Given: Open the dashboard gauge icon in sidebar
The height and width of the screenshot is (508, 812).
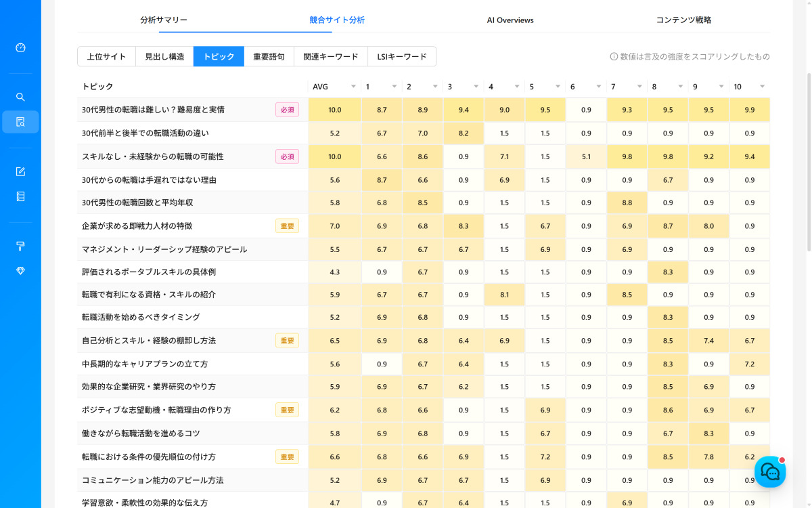Looking at the screenshot, I should (x=20, y=47).
